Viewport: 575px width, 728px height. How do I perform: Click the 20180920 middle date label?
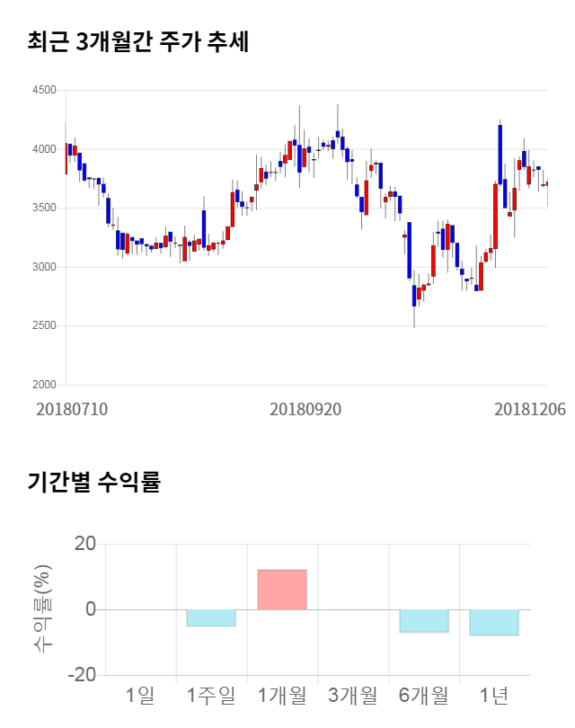coord(306,409)
